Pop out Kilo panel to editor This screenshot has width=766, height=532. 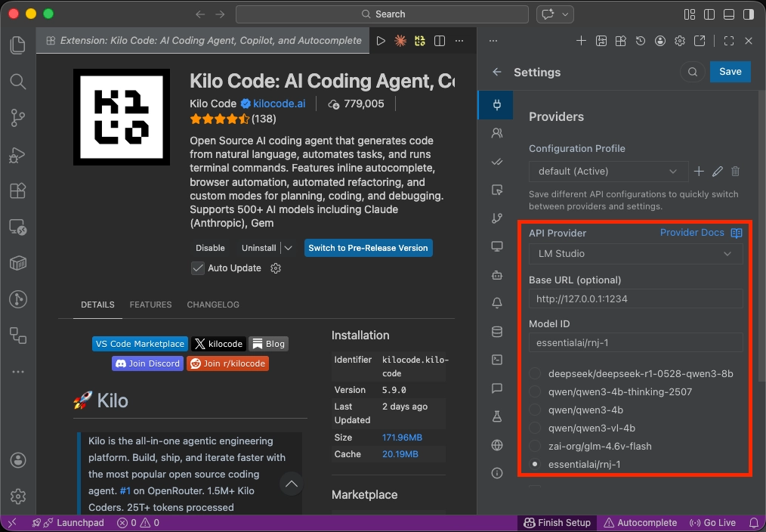(700, 41)
